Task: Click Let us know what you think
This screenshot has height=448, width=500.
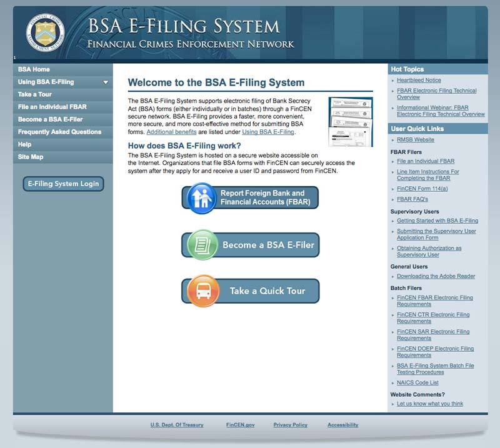Action: pos(430,404)
